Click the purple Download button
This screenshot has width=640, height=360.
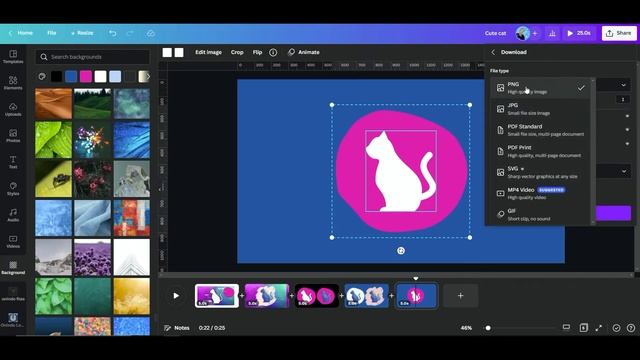point(613,213)
